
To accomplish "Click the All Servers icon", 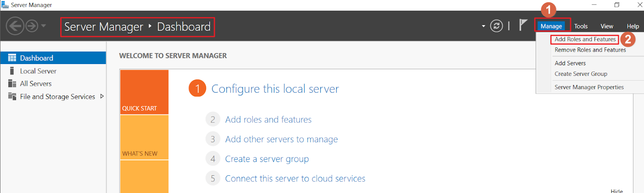I will coord(12,84).
